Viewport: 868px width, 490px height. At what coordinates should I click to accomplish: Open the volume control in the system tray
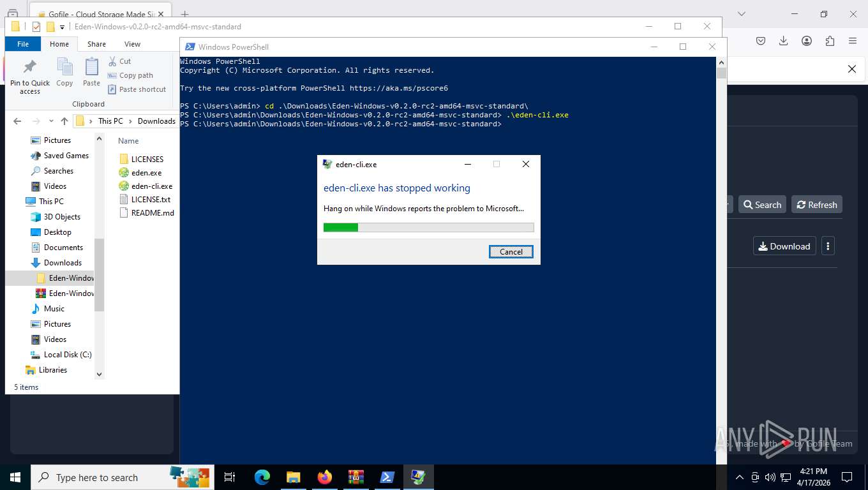click(x=770, y=477)
